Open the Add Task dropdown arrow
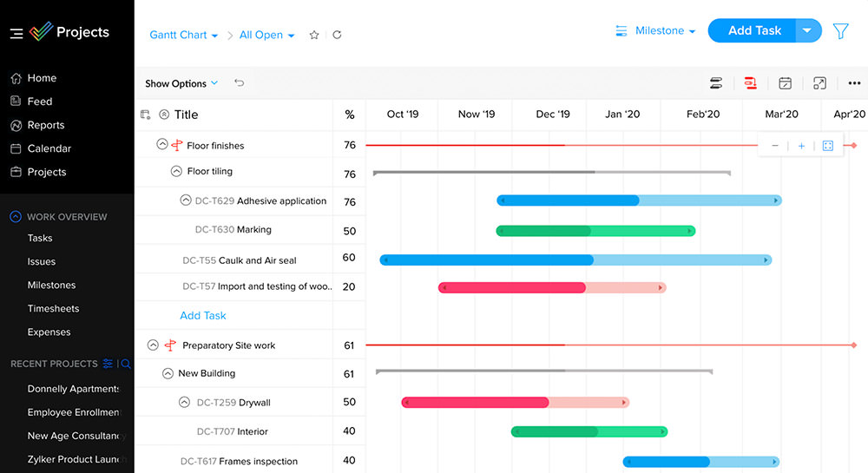Screen dimensions: 868x473 coord(807,31)
